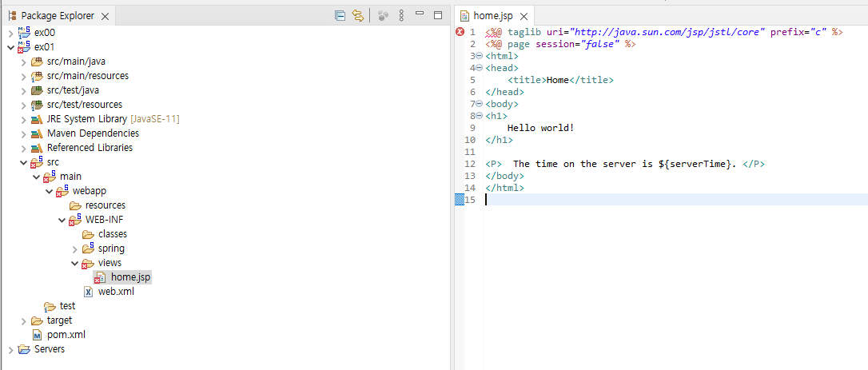Collapse the main folder
This screenshot has width=868, height=370.
click(36, 177)
